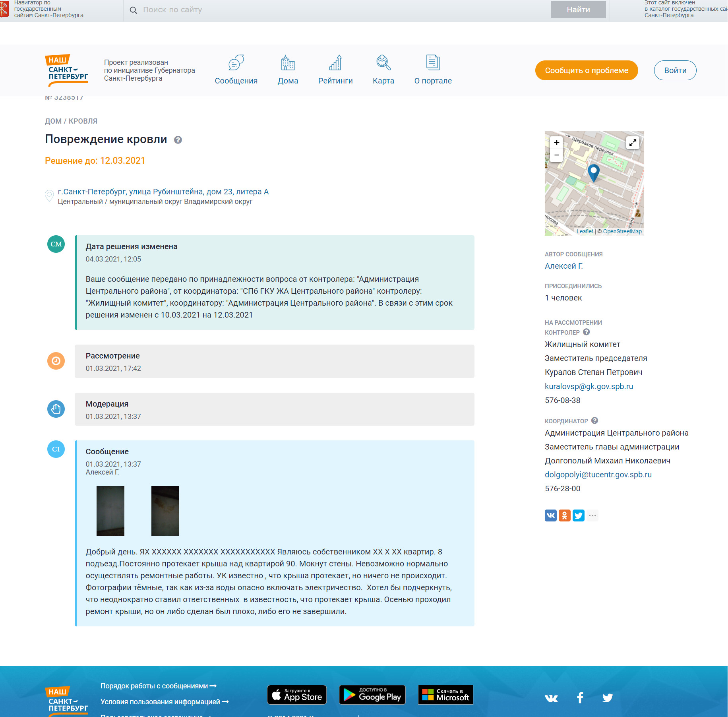Open author Алексей Г. profile link
Image resolution: width=728 pixels, height=717 pixels.
click(x=564, y=266)
